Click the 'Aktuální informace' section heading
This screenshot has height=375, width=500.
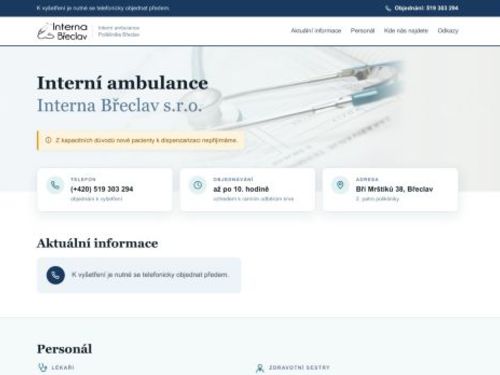pos(97,243)
